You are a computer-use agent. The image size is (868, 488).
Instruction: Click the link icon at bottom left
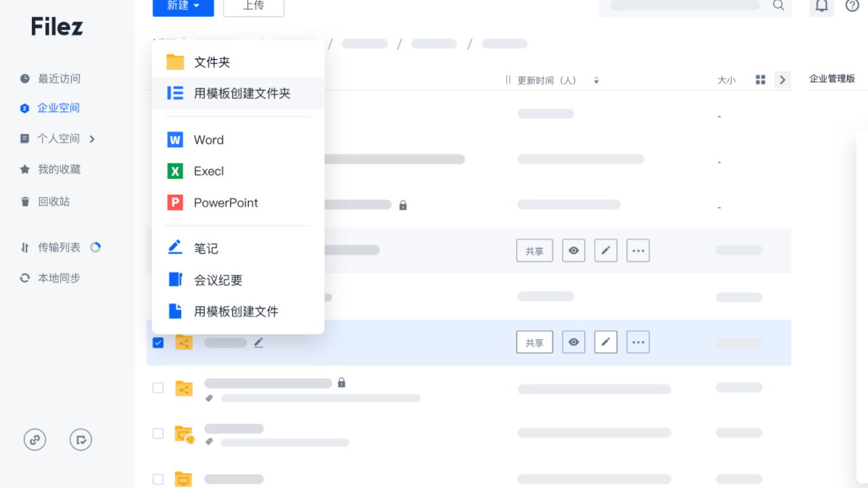pos(35,439)
